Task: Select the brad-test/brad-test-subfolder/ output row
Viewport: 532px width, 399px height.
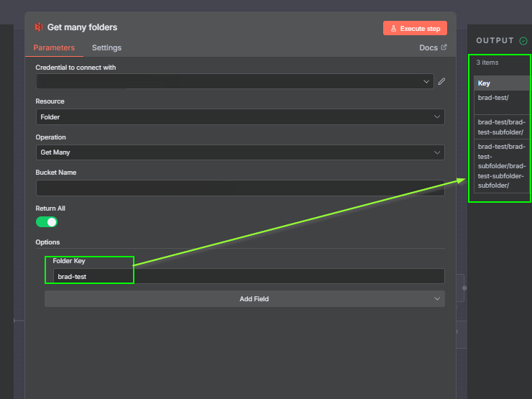Action: (501, 127)
